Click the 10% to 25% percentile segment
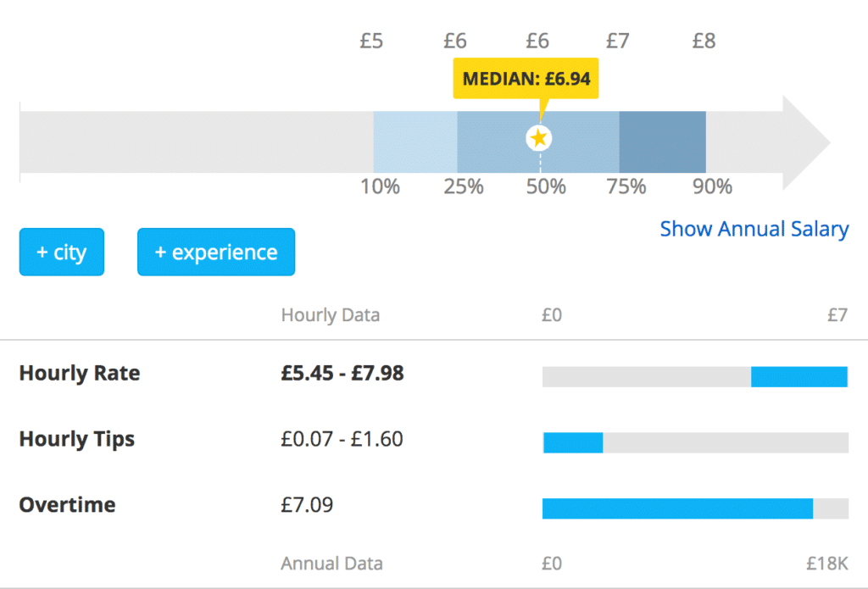Viewport: 868px width, 589px height. [415, 142]
